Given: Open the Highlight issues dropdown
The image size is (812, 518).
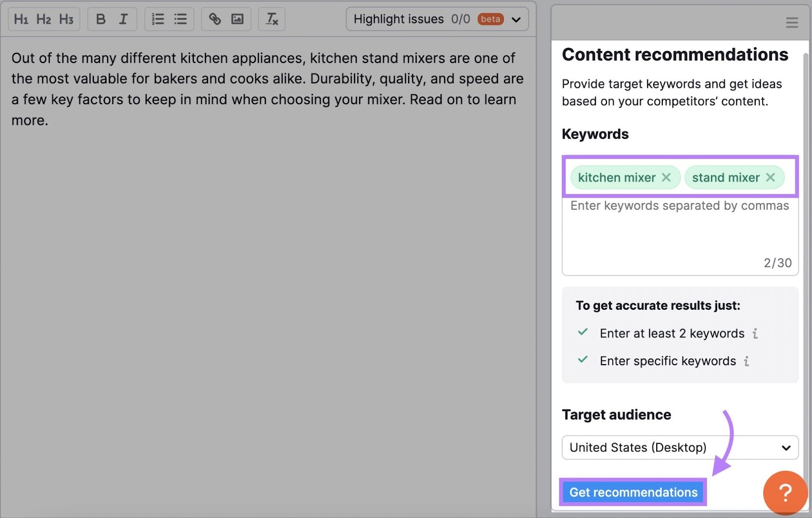Looking at the screenshot, I should click(x=516, y=19).
